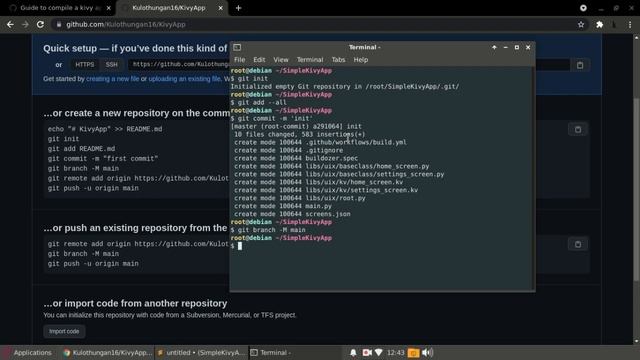Open the Terminal File menu

[239, 60]
